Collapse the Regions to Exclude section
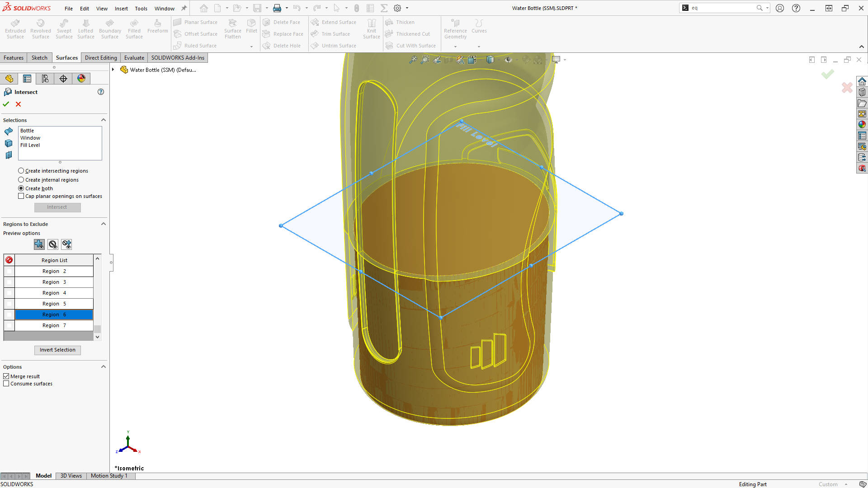Screen dimensions: 868x488 (104, 224)
